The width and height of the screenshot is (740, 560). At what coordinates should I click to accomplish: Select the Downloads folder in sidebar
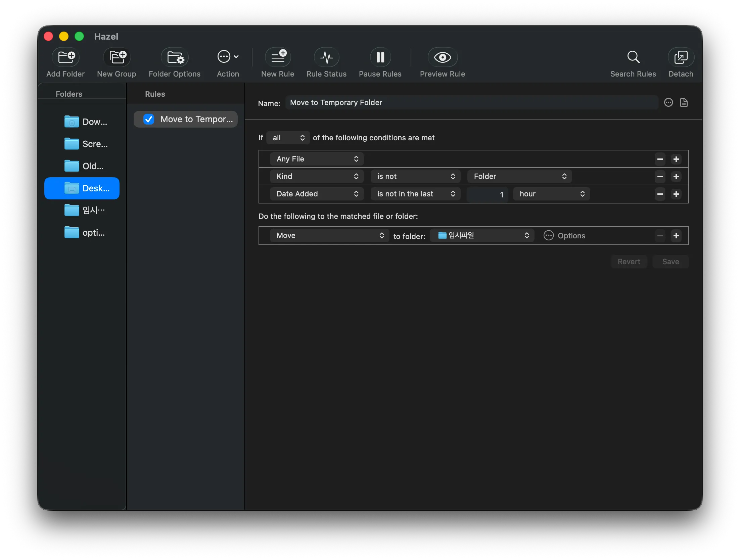[82, 122]
